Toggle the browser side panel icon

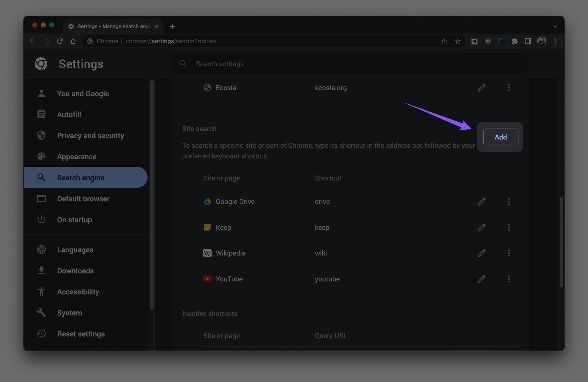click(x=528, y=41)
